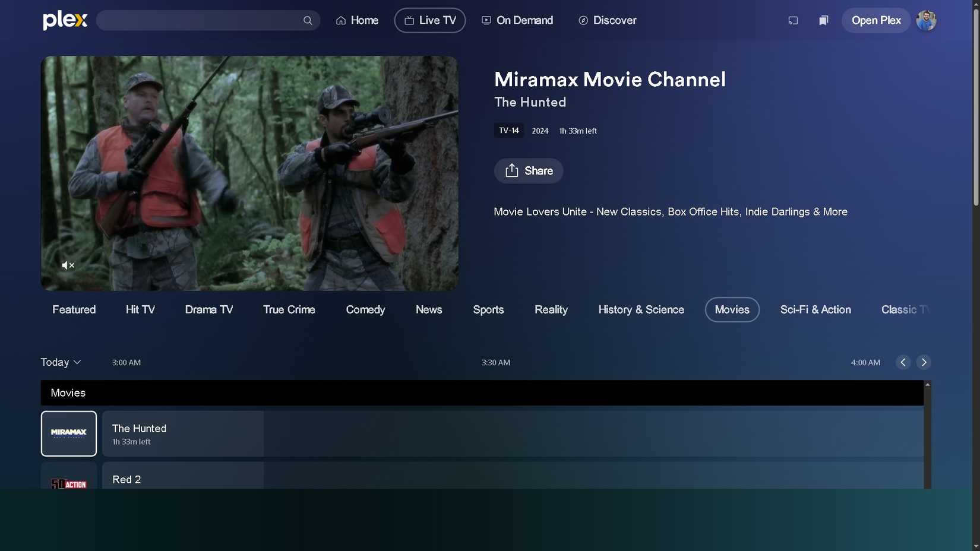The width and height of the screenshot is (980, 551).
Task: Select the 50 Action channel logo
Action: pyautogui.click(x=69, y=476)
